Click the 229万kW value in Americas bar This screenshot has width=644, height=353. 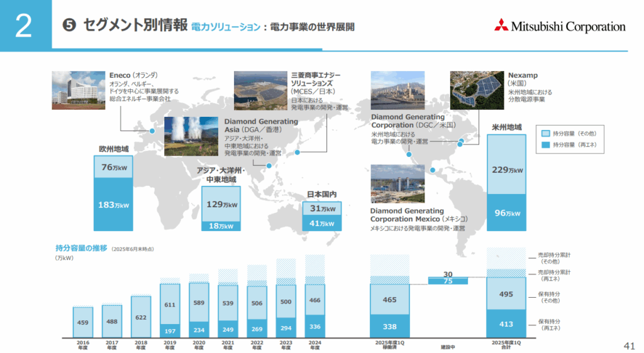508,170
